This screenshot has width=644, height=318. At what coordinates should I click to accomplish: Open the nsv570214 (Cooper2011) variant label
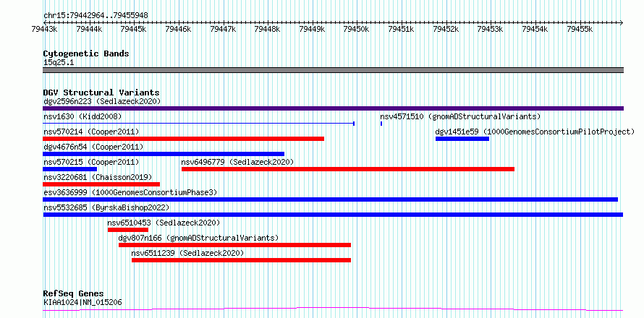point(91,132)
